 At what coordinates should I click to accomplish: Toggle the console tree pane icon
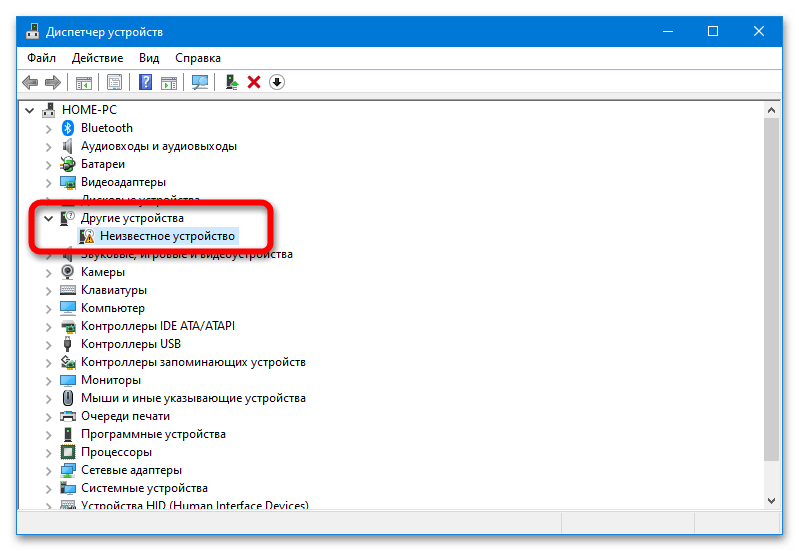84,82
